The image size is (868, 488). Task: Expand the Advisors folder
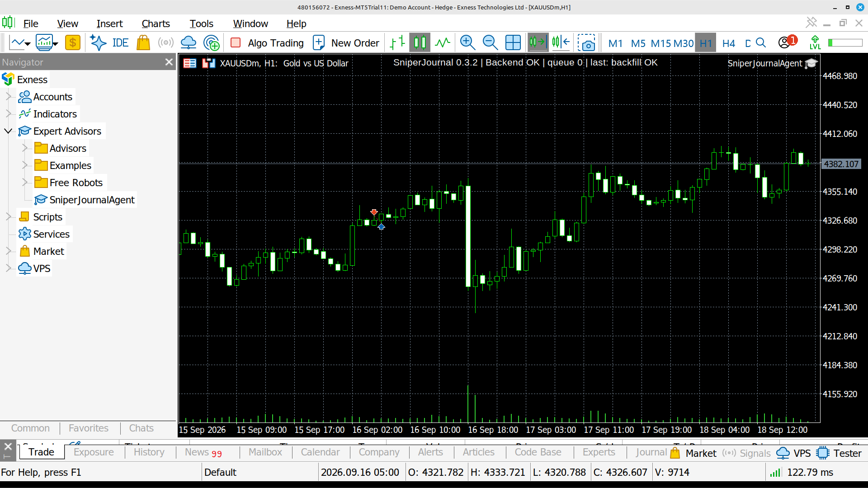tap(25, 148)
